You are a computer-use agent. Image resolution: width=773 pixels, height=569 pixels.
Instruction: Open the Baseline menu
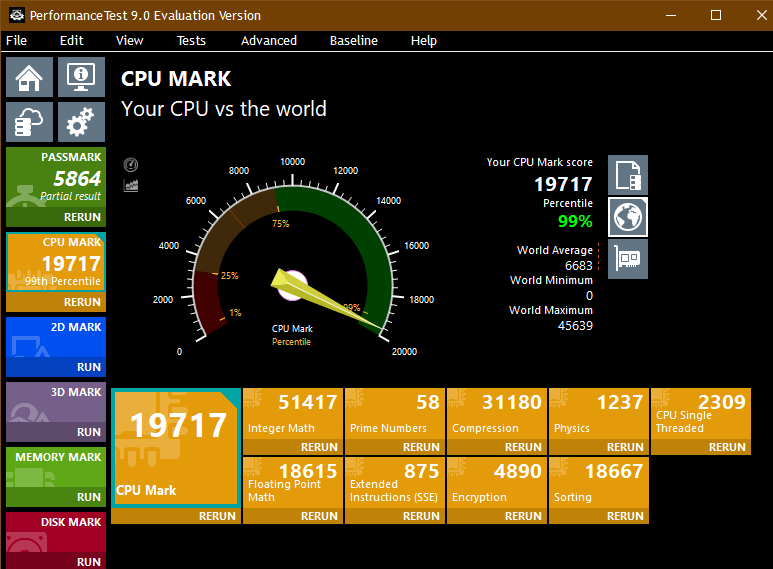tap(353, 40)
